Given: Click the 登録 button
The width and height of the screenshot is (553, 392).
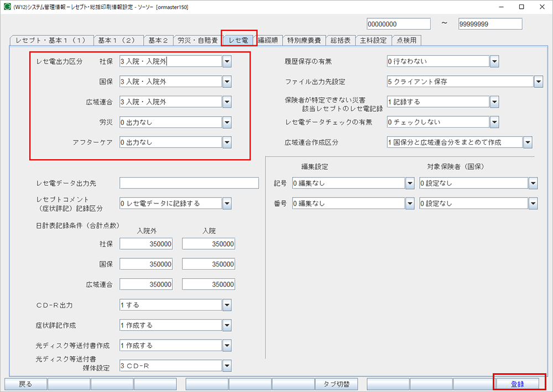Looking at the screenshot, I should pyautogui.click(x=517, y=384).
